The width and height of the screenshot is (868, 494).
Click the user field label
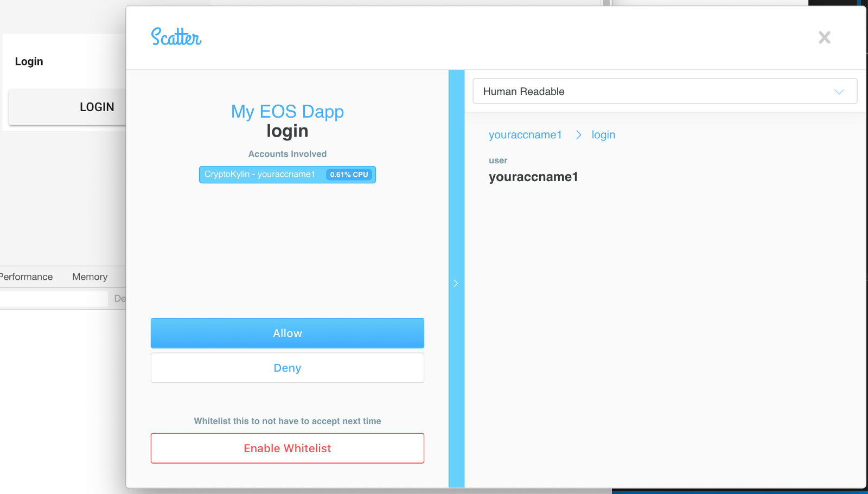pos(498,161)
